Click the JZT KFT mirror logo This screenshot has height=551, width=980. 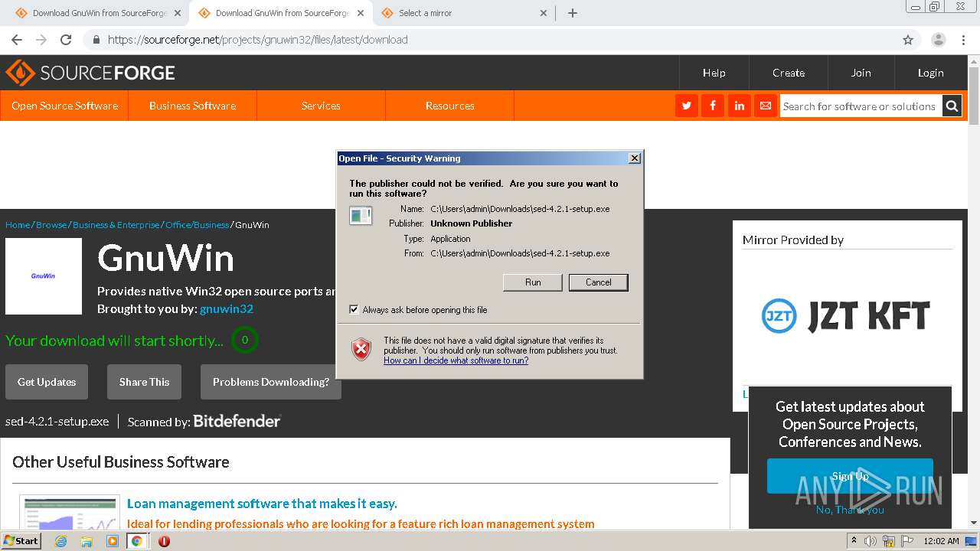point(846,316)
